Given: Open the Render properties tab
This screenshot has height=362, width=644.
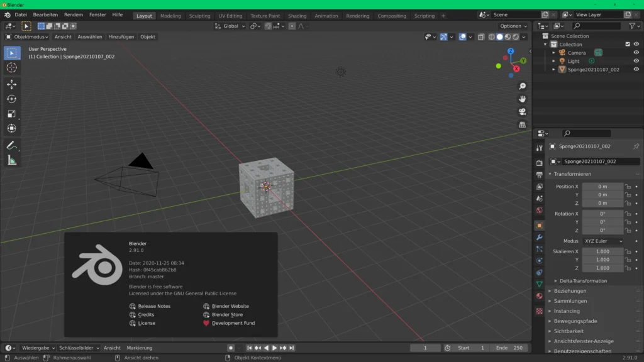Looking at the screenshot, I should click(x=539, y=163).
